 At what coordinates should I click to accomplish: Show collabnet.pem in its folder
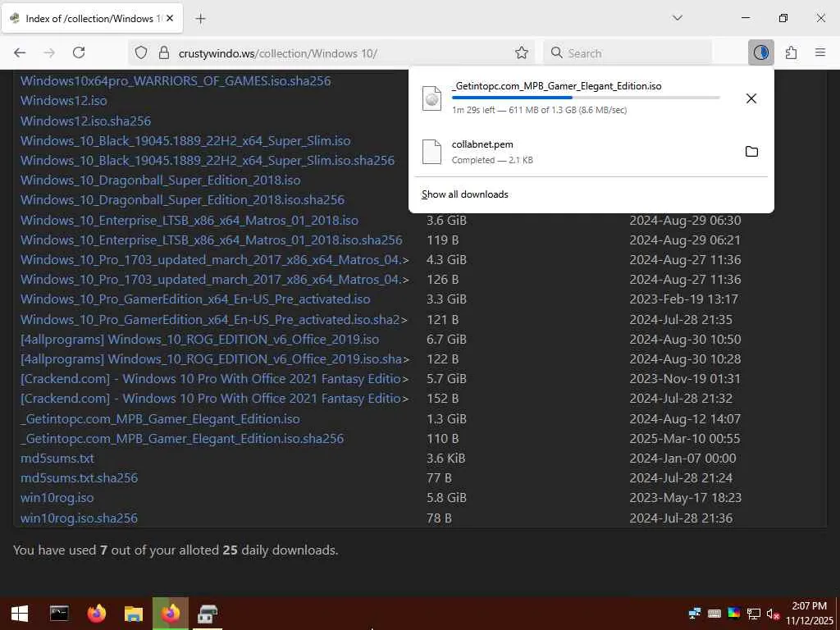tap(751, 152)
